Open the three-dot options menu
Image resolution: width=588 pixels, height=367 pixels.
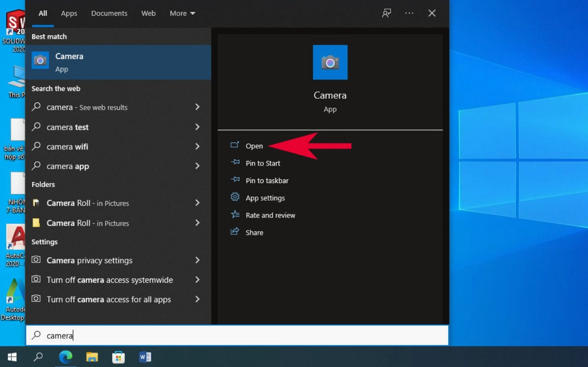coord(409,13)
